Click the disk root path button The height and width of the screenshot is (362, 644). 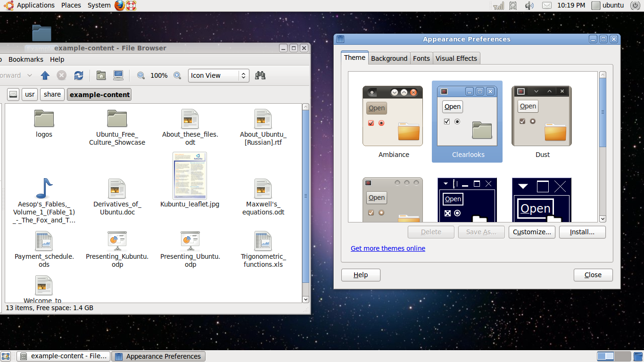[13, 94]
